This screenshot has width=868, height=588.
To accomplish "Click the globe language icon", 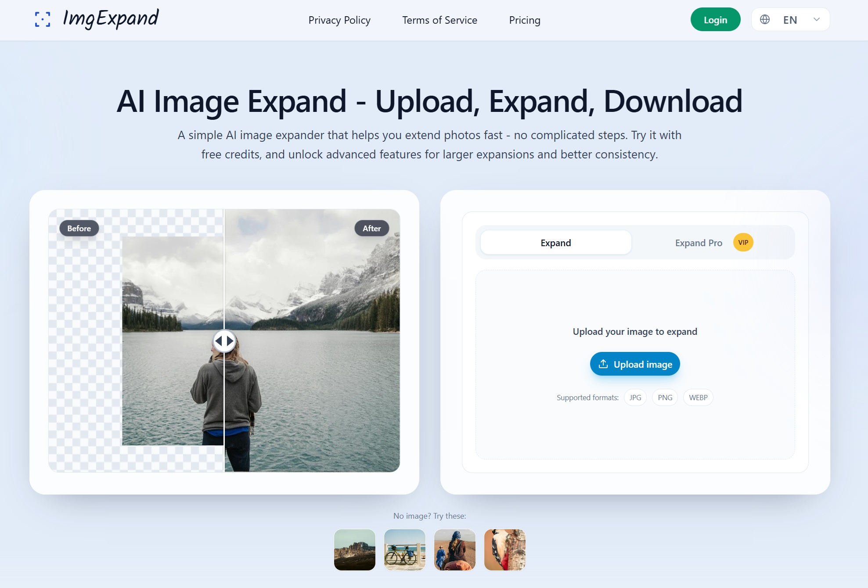I will pyautogui.click(x=765, y=20).
